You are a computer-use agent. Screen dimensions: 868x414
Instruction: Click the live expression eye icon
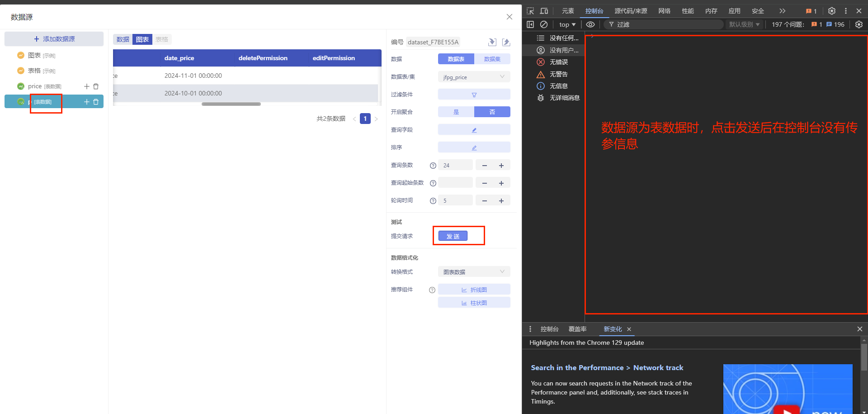tap(590, 24)
